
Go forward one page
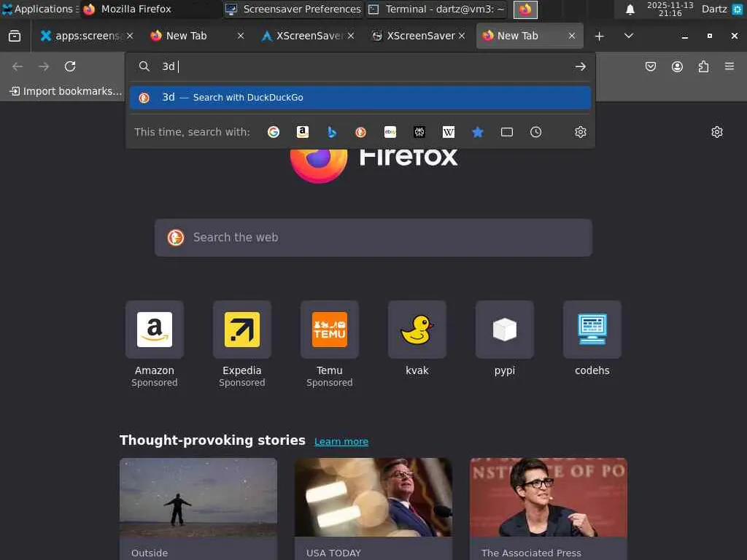[44, 66]
